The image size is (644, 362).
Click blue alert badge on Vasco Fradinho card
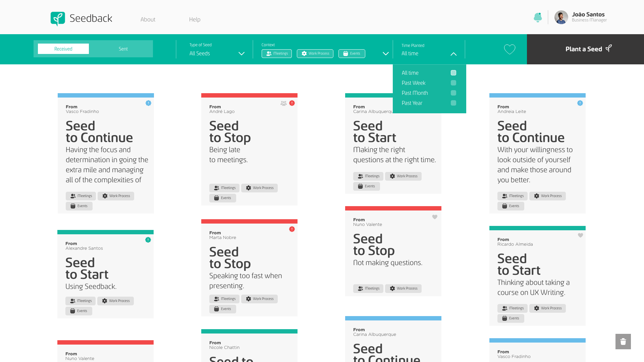(x=148, y=103)
